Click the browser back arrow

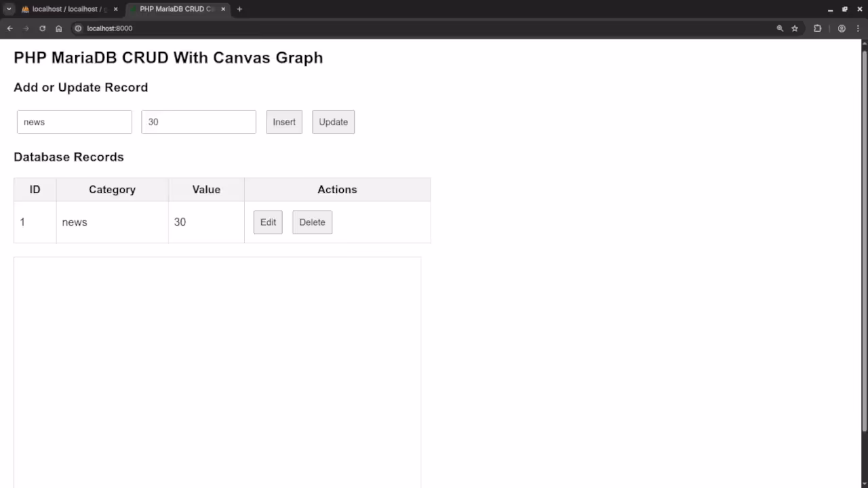click(9, 28)
